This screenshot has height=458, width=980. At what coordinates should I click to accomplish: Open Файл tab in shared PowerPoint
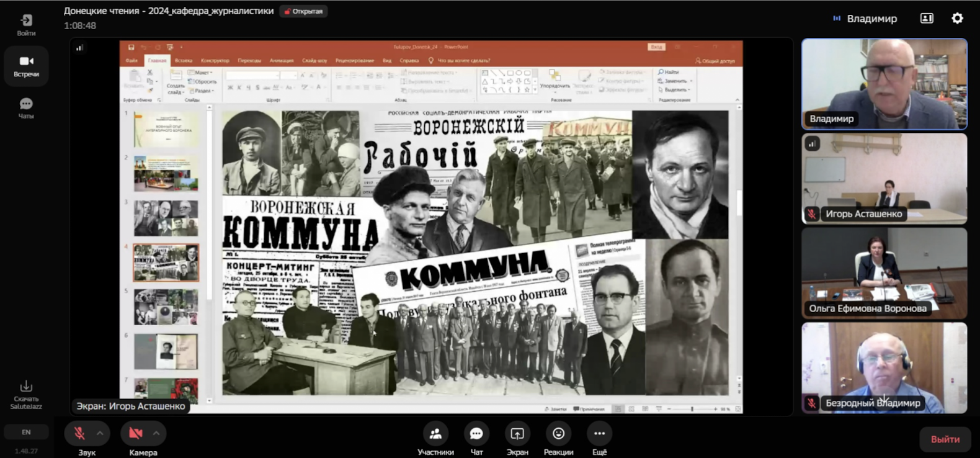131,61
